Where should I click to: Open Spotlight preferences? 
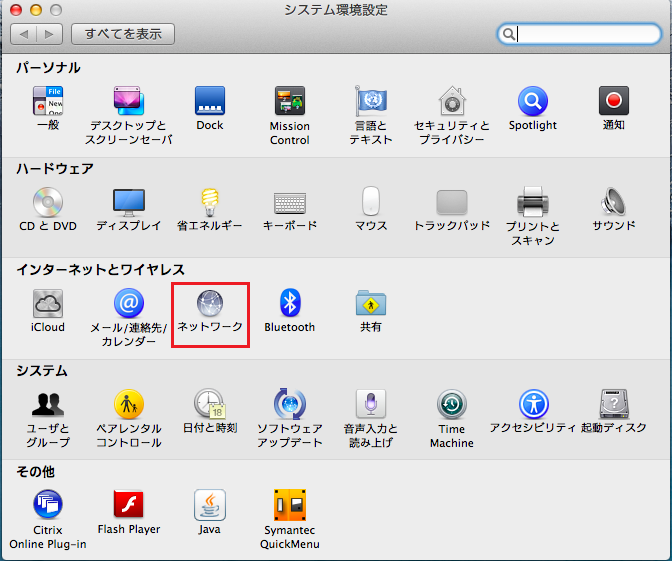click(533, 102)
